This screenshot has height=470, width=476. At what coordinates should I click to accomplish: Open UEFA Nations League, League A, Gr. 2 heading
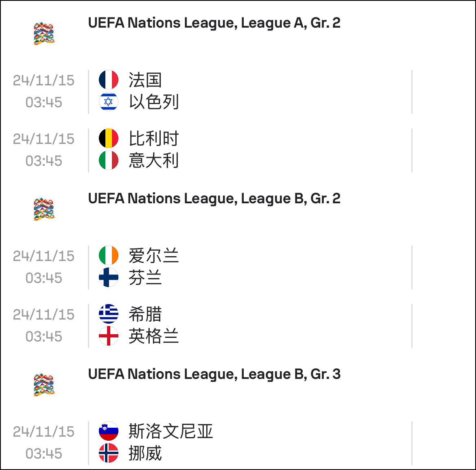pos(214,23)
